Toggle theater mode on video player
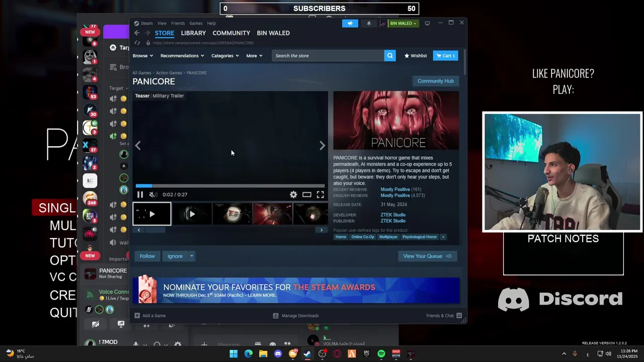The height and width of the screenshot is (362, 644). (307, 195)
